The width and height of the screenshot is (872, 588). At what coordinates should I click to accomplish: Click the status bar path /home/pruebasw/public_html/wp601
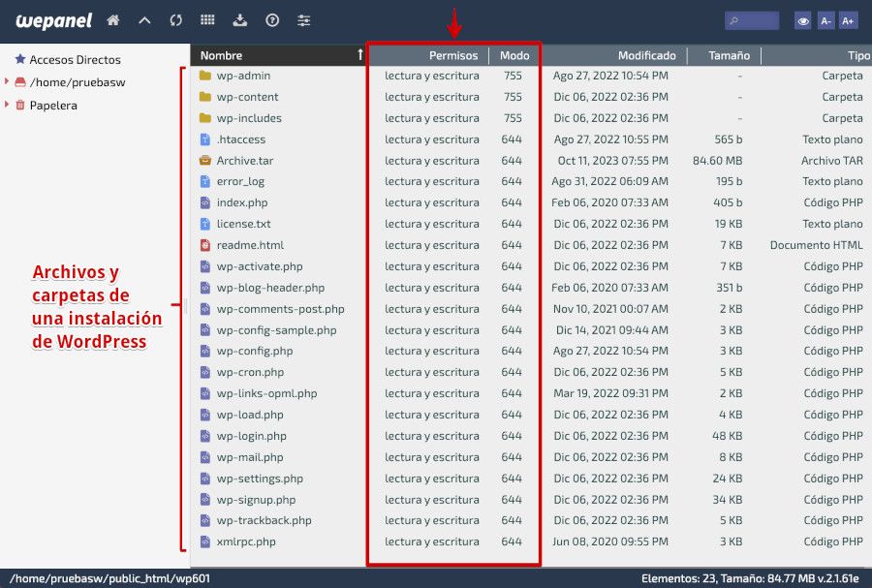point(110,578)
